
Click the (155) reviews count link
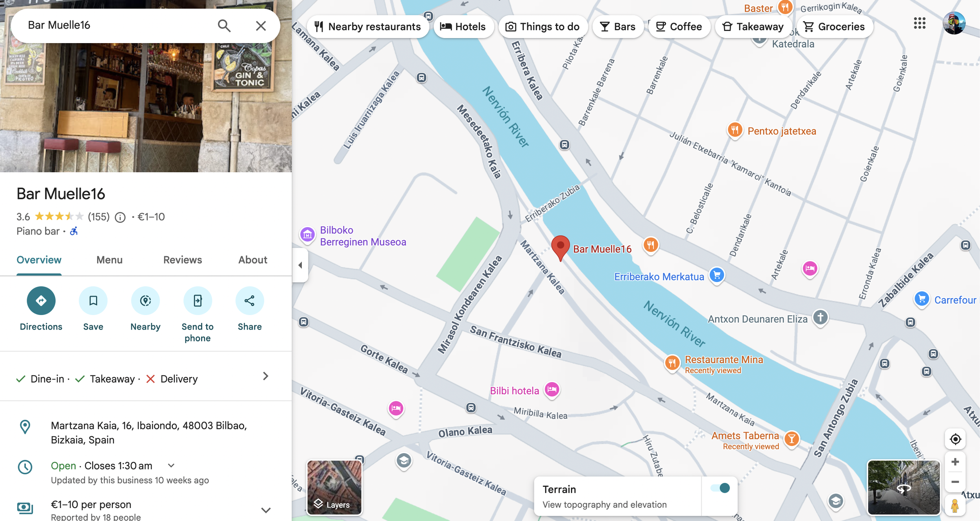point(98,217)
